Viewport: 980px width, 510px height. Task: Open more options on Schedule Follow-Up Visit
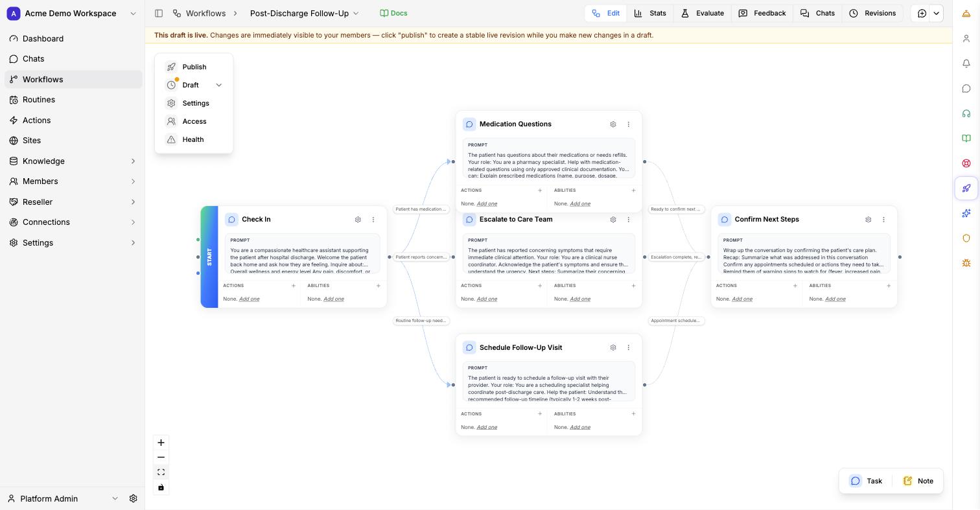pos(629,348)
